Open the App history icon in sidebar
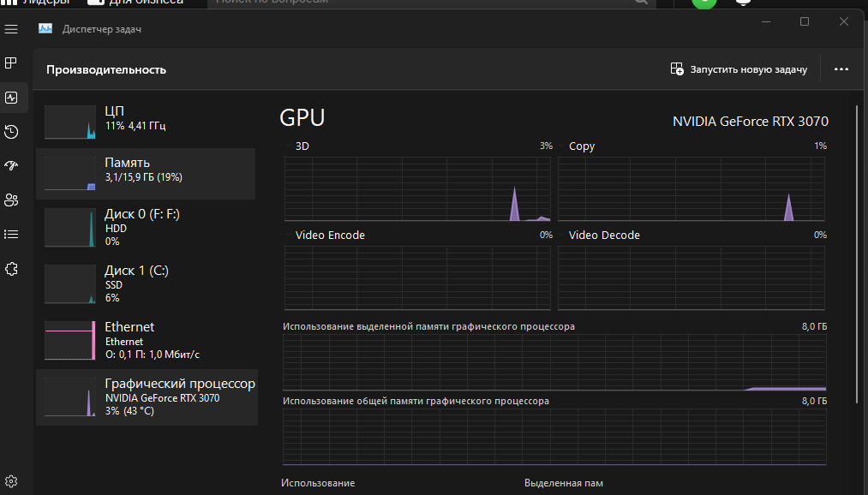Image resolution: width=868 pixels, height=495 pixels. [x=11, y=132]
